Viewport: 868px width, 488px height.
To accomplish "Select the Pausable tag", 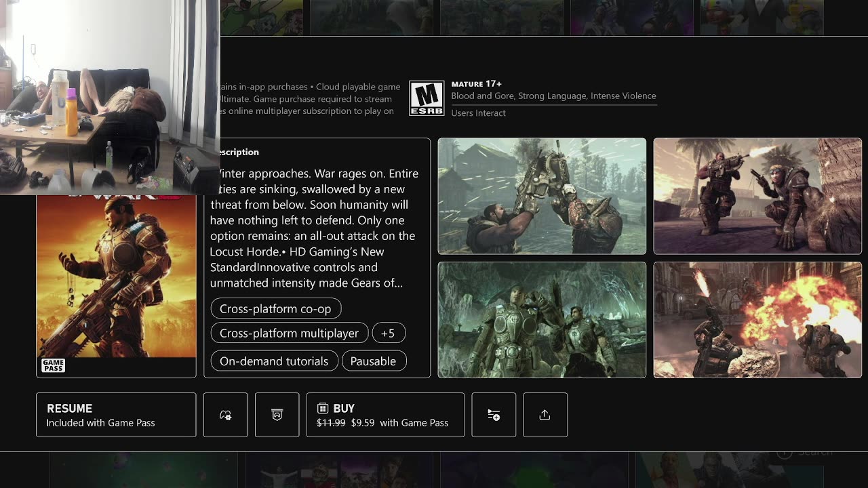I will pyautogui.click(x=374, y=361).
